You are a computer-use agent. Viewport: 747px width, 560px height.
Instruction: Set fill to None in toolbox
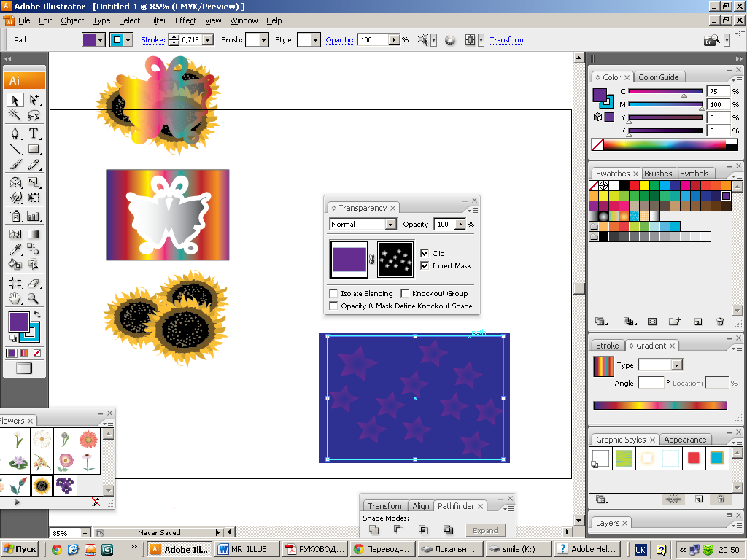(x=37, y=353)
